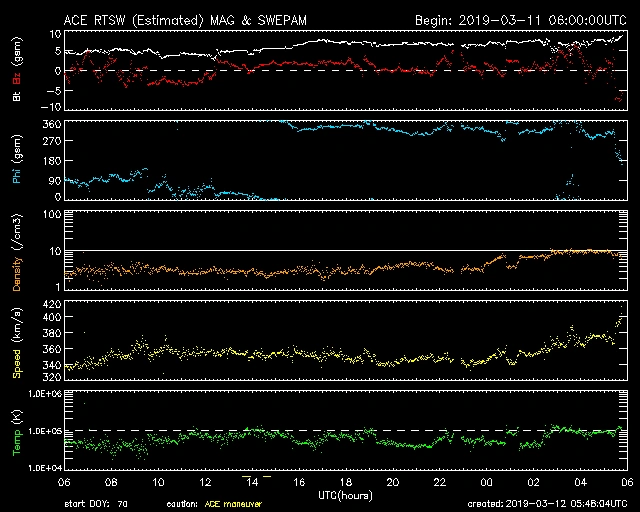The height and width of the screenshot is (512, 640).
Task: Click the '380' tick on the Speed axis
Action: pos(52,333)
